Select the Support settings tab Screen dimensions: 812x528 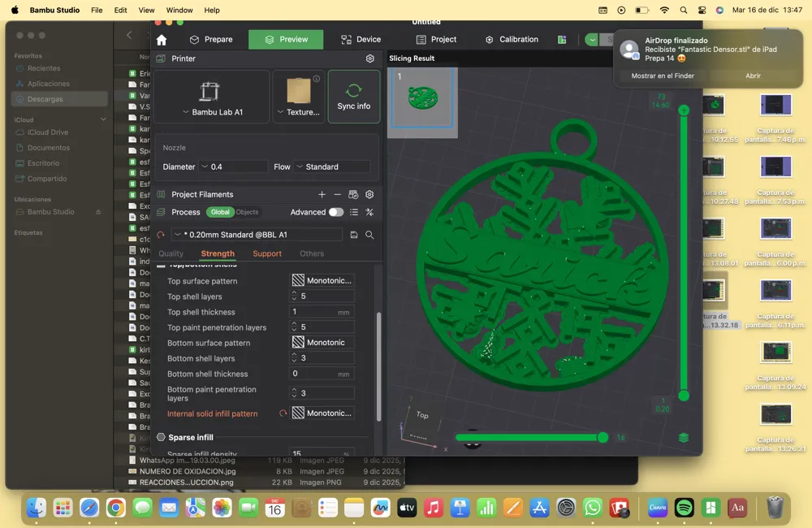pos(267,253)
